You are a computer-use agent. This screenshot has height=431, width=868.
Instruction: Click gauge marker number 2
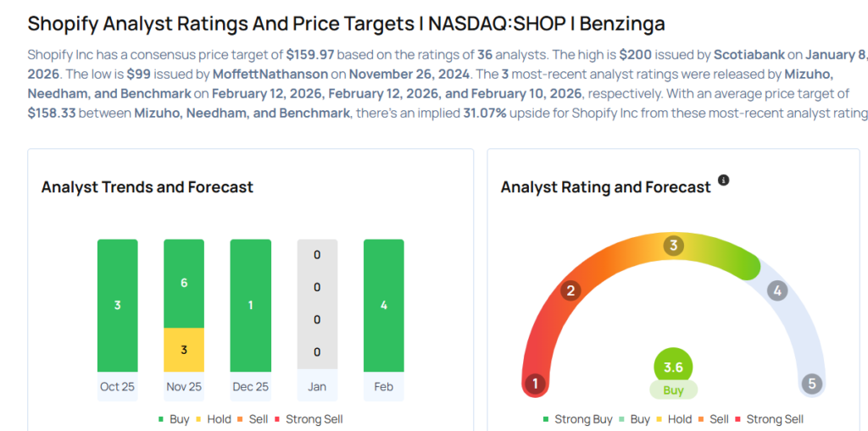(x=570, y=291)
